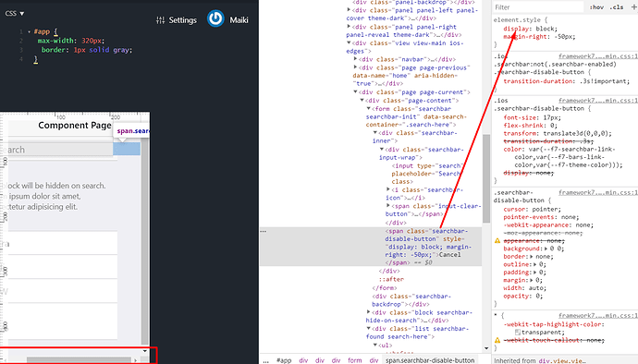Click the Settings sliders icon
The image size is (638, 364).
[x=160, y=20]
